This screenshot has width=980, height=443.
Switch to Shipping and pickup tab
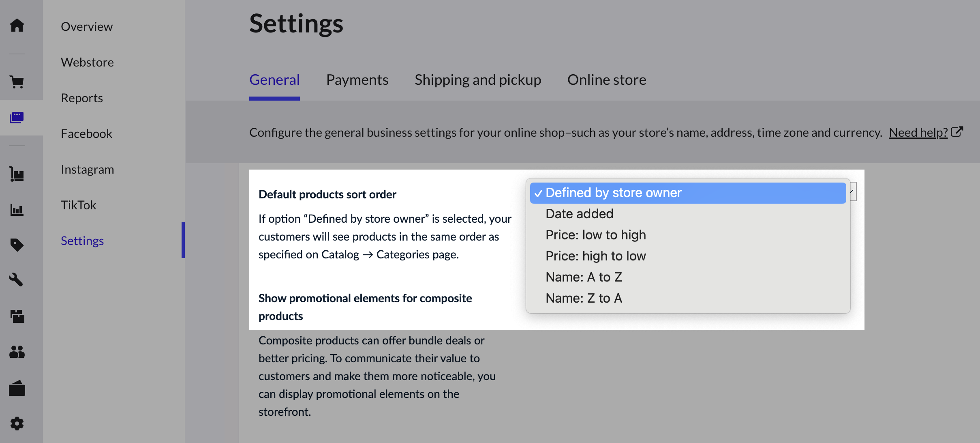(x=478, y=80)
